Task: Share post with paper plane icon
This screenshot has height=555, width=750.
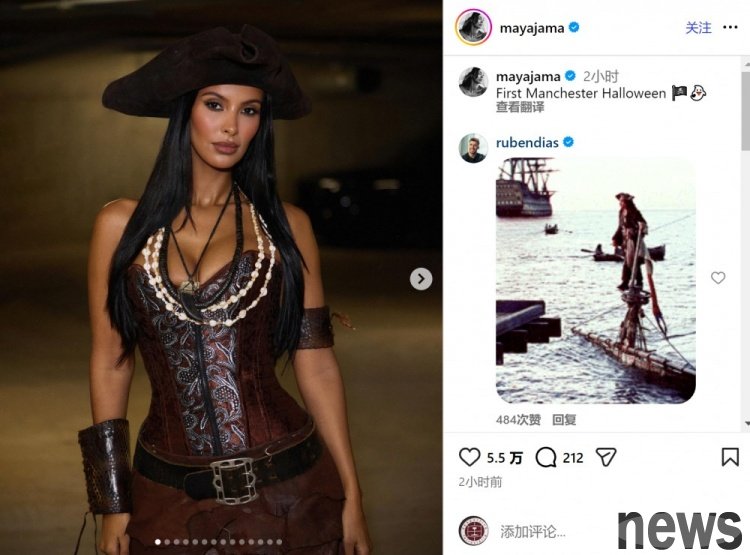Action: tap(606, 457)
